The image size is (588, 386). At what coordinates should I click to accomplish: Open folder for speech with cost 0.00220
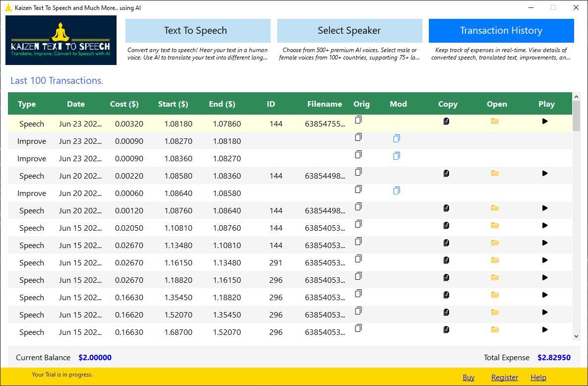[x=495, y=173]
